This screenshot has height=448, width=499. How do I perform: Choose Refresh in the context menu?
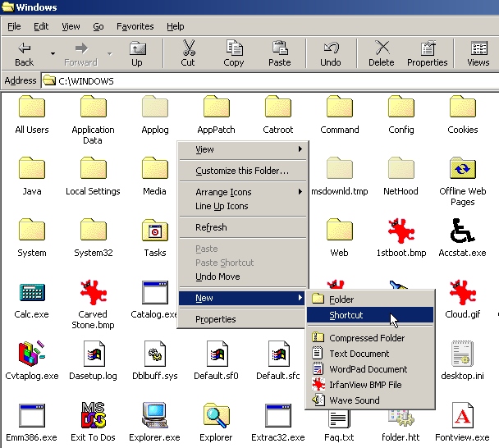tap(242, 227)
